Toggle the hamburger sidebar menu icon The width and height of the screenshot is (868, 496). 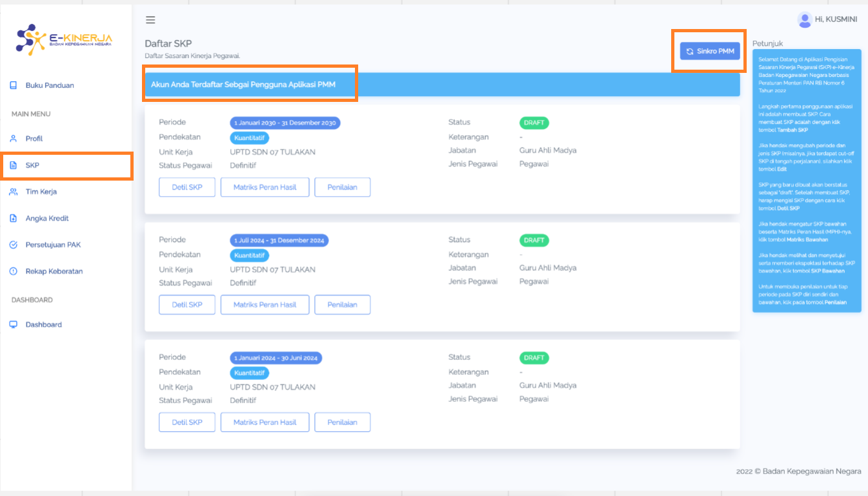pos(150,20)
